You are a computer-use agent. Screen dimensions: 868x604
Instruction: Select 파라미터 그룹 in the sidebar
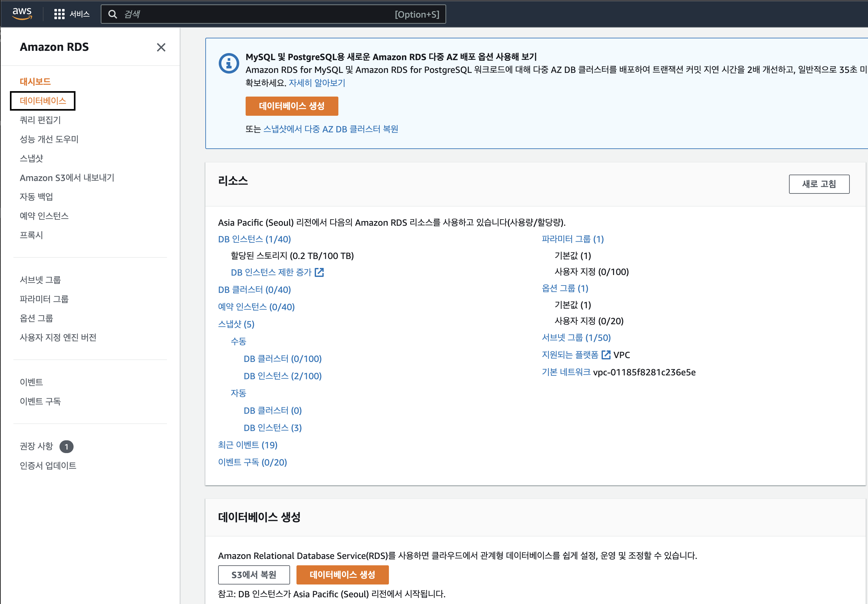[x=44, y=299]
